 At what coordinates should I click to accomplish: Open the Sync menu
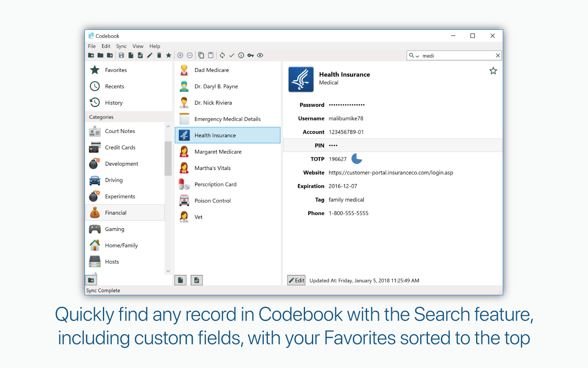point(121,46)
